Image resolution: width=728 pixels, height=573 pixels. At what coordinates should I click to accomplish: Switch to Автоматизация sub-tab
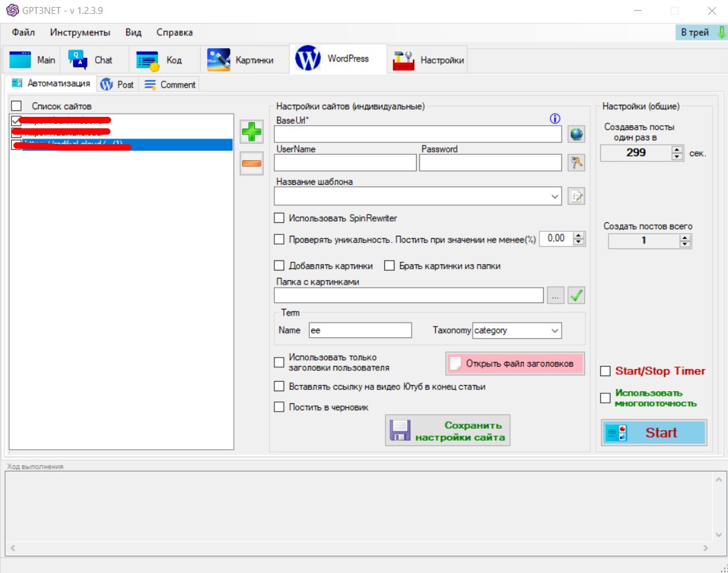[51, 83]
